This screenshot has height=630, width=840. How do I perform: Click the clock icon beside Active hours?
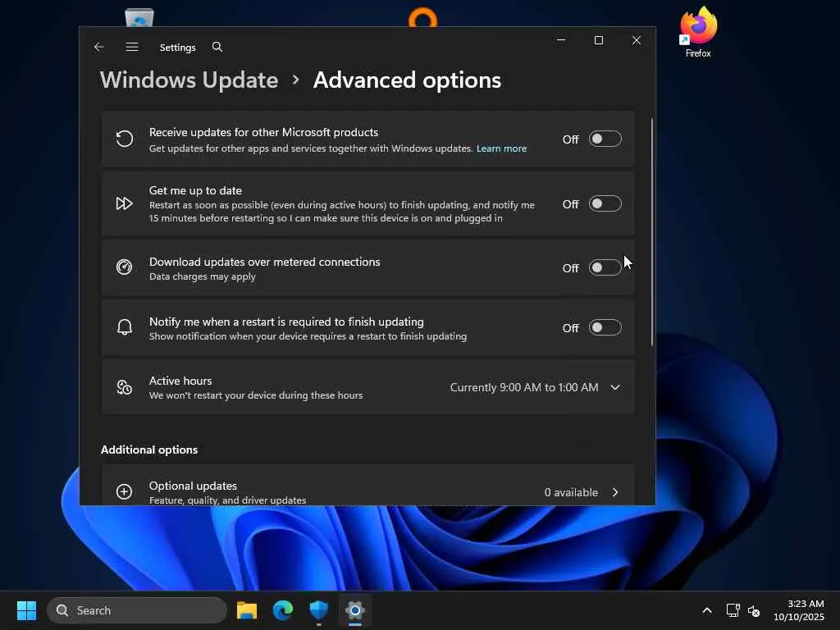pos(125,387)
